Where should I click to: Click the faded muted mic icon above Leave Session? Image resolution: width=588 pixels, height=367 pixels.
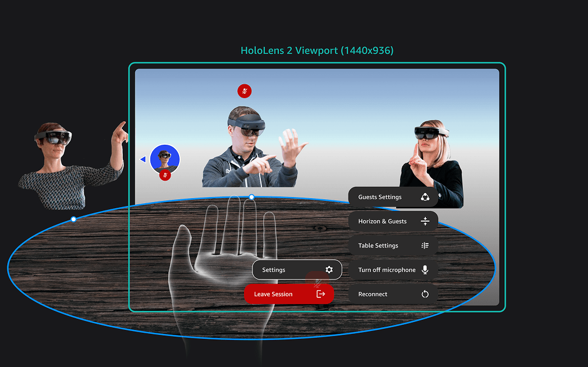click(x=317, y=282)
